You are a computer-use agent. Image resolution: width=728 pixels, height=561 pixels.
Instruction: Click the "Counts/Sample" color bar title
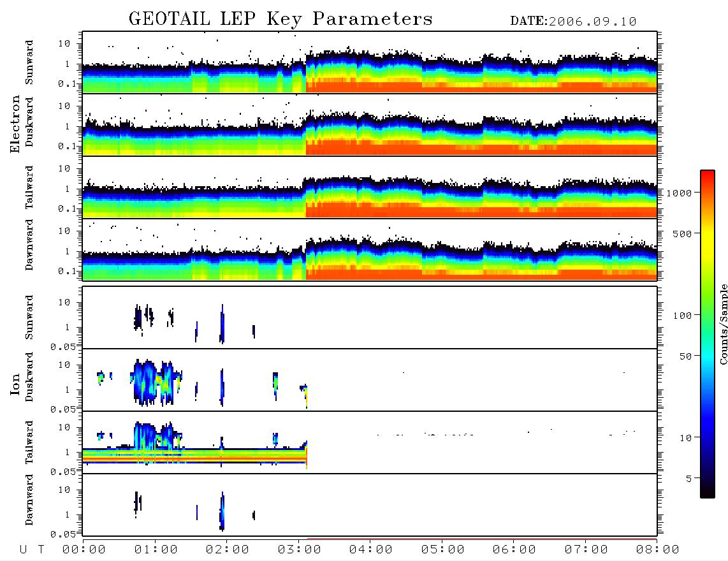pyautogui.click(x=723, y=324)
